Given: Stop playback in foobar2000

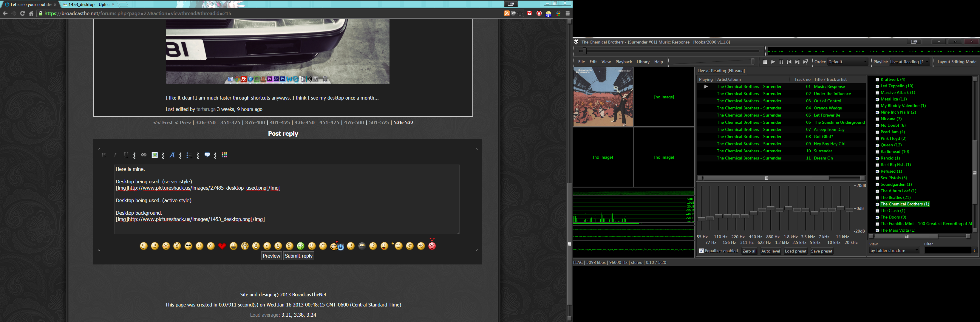Looking at the screenshot, I should [x=765, y=62].
